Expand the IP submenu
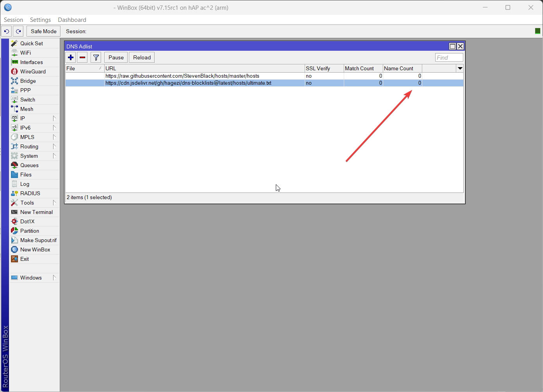 (34, 118)
